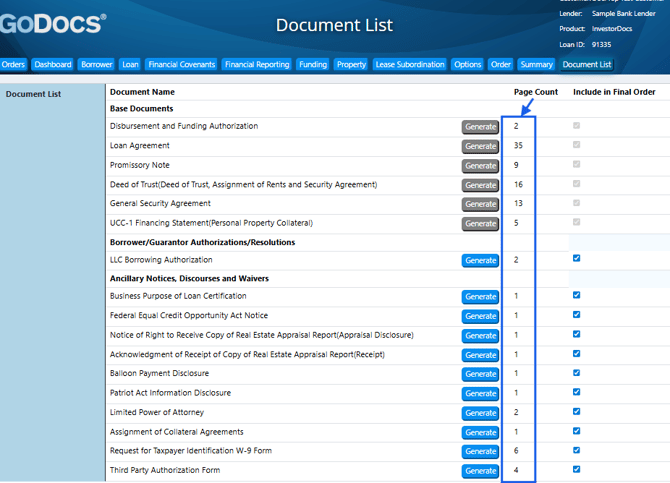Generate the Balloon Payment Disclosure

click(480, 374)
